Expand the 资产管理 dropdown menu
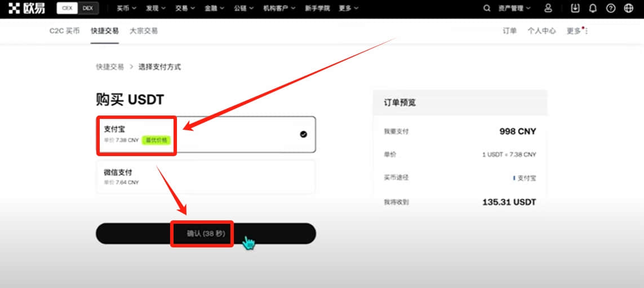Screen dimensions: 644x288 pos(514,8)
